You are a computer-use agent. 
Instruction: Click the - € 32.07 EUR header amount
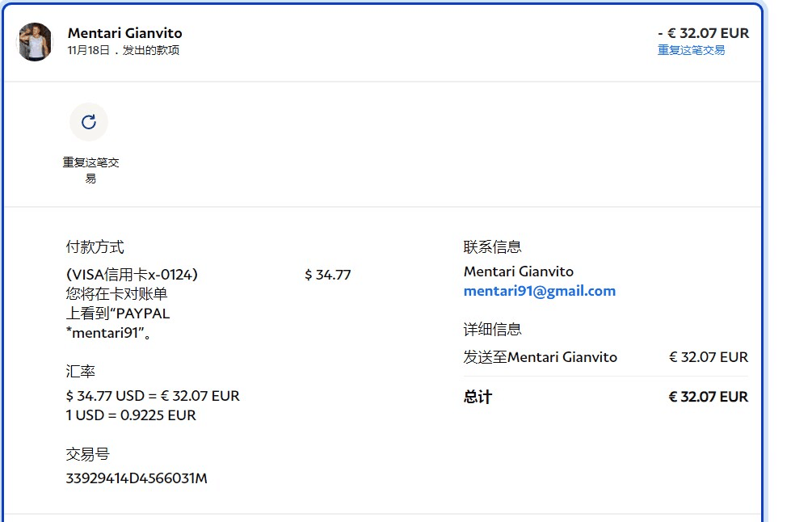[x=703, y=33]
